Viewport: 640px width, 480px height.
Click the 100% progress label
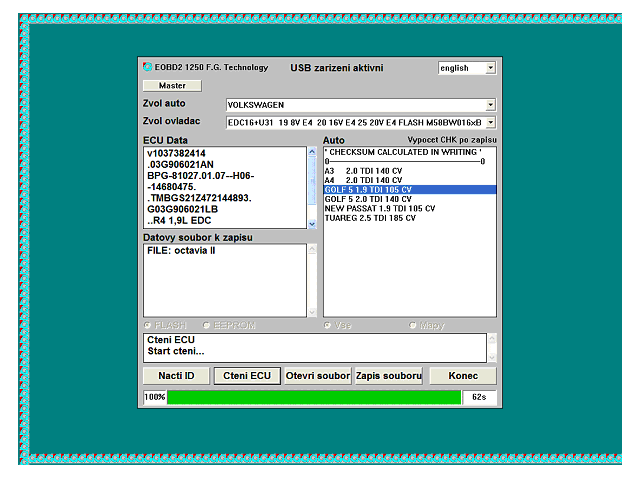155,397
